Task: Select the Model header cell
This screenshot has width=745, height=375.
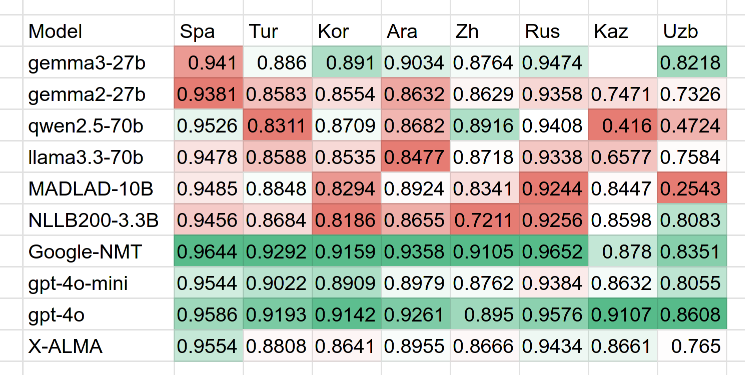Action: point(98,31)
